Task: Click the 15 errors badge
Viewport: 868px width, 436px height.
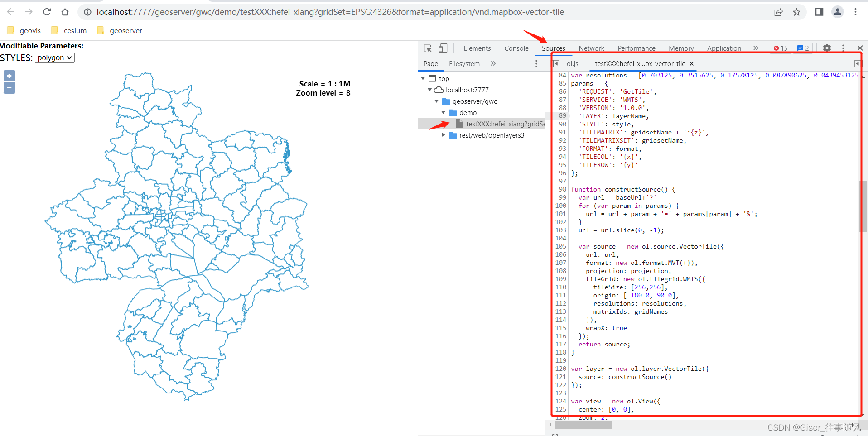Action: click(x=780, y=48)
